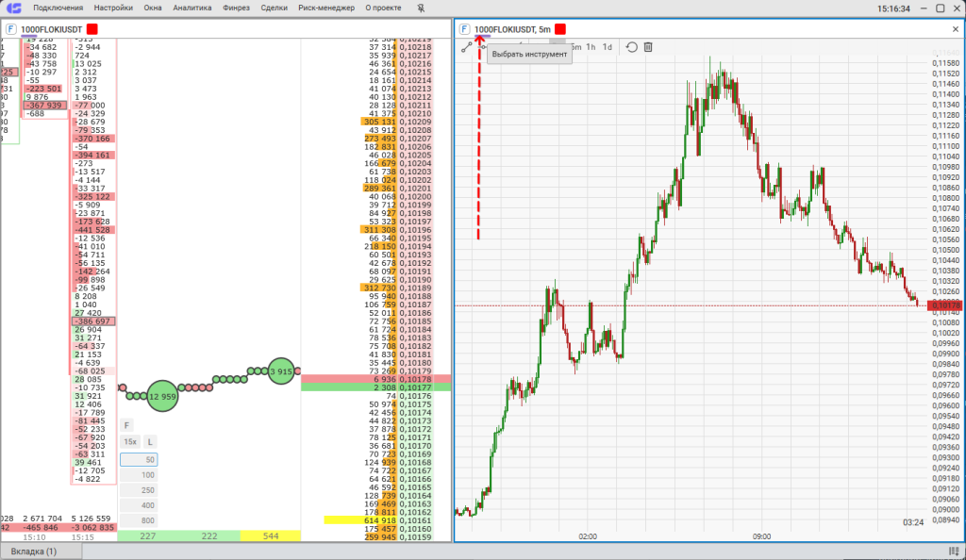Image resolution: width=966 pixels, height=560 pixels.
Task: Open the О проекте menu
Action: tap(383, 8)
